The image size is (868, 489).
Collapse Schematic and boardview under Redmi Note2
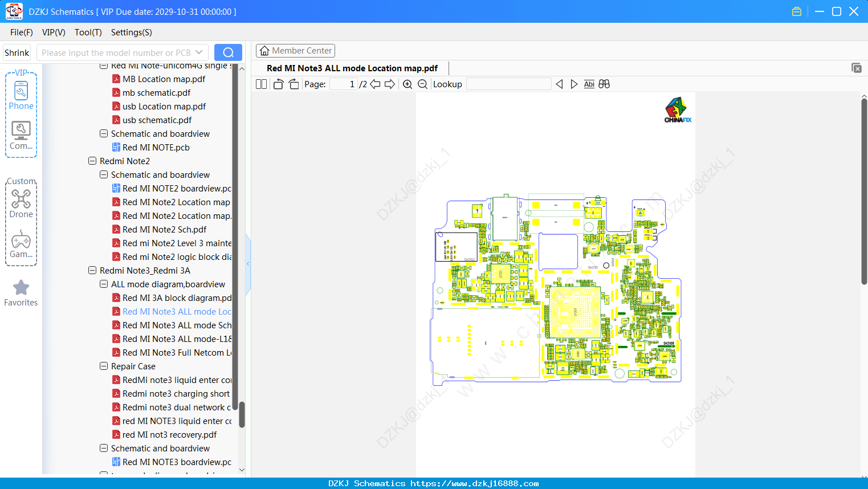point(104,175)
